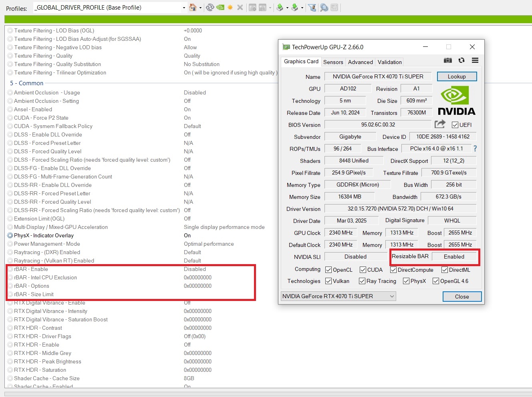Open the home icon dropdown arrow
The height and width of the screenshot is (397, 532).
(200, 8)
